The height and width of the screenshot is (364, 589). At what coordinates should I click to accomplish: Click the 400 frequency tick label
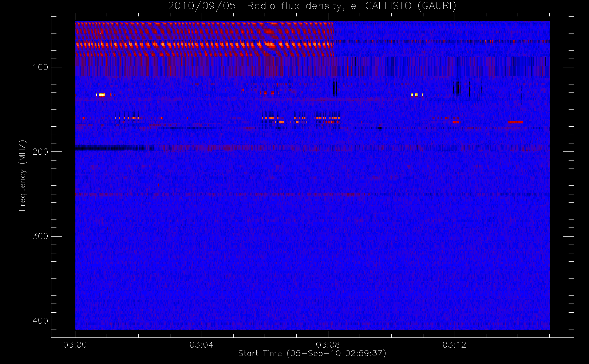[40, 321]
